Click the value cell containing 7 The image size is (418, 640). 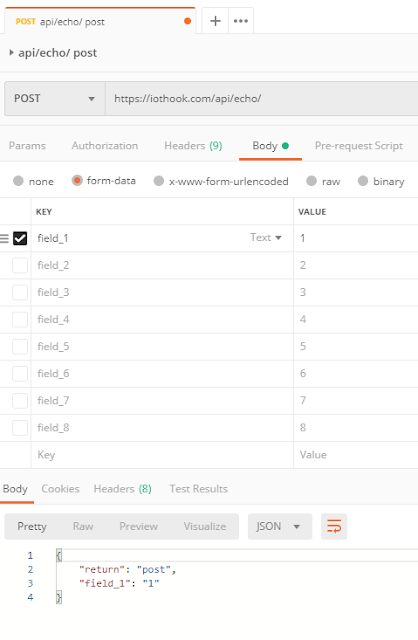point(356,400)
